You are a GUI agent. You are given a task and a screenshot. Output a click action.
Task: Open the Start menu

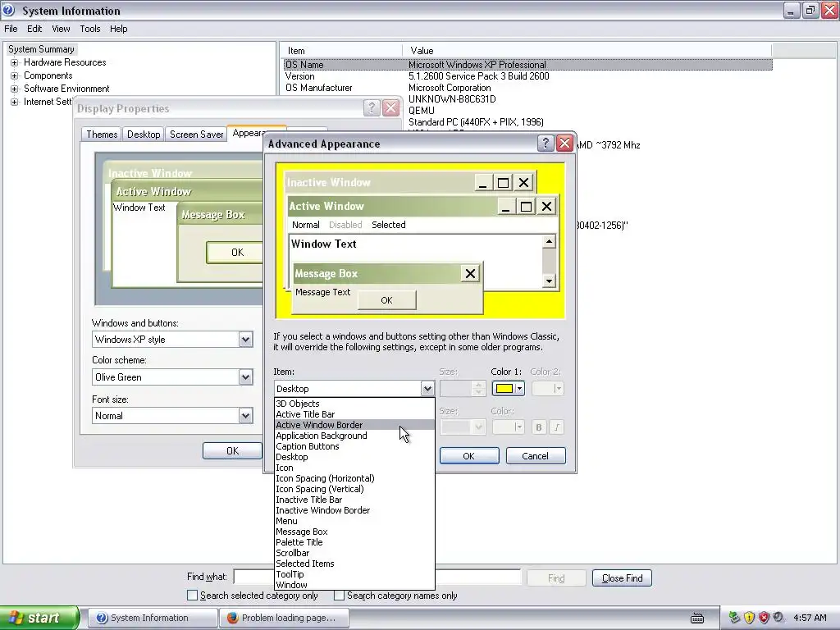39,618
